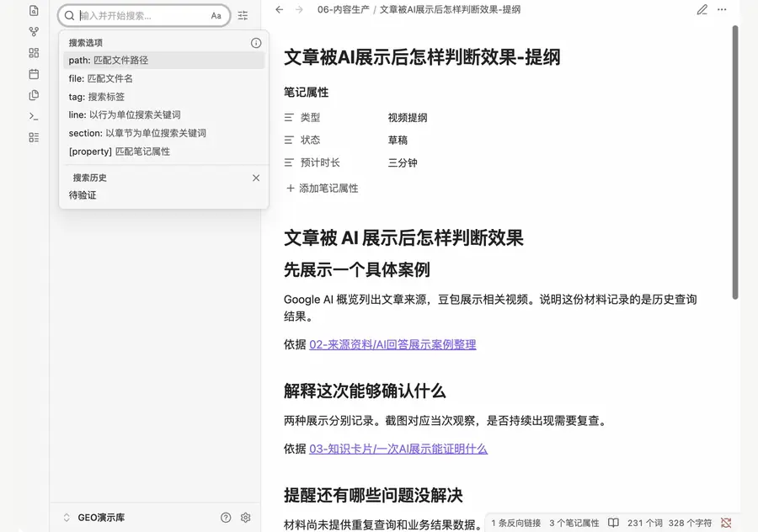Click 231 个词 word count
Viewport: 758px width, 532px height.
(645, 523)
